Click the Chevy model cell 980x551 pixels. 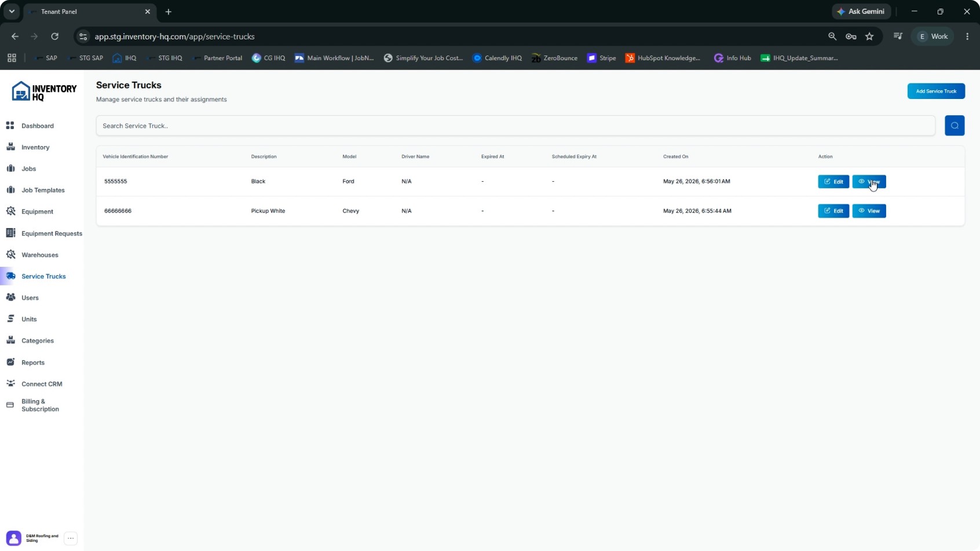point(351,211)
